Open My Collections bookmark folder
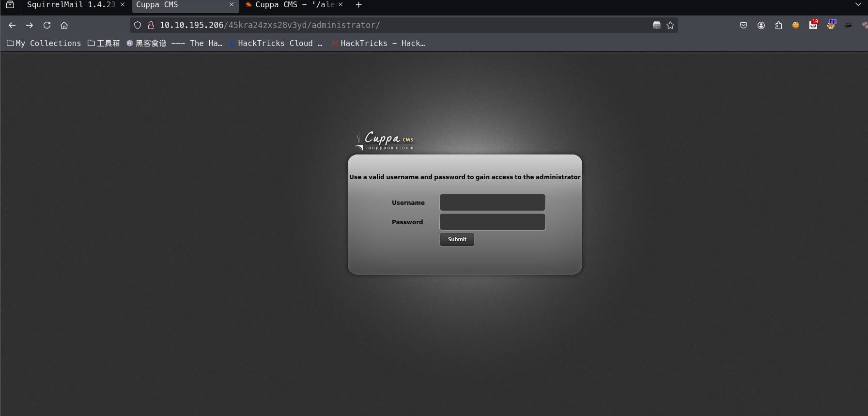This screenshot has height=416, width=868. [x=44, y=43]
